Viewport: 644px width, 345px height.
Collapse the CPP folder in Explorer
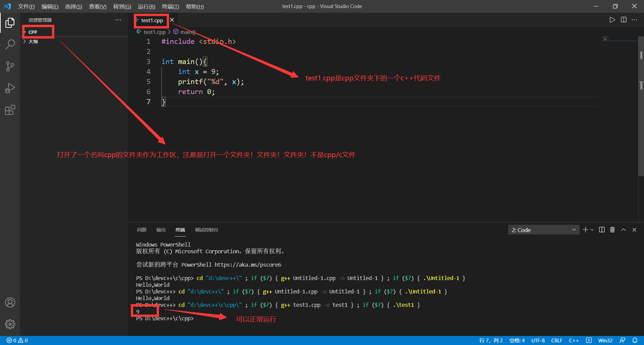(x=33, y=32)
